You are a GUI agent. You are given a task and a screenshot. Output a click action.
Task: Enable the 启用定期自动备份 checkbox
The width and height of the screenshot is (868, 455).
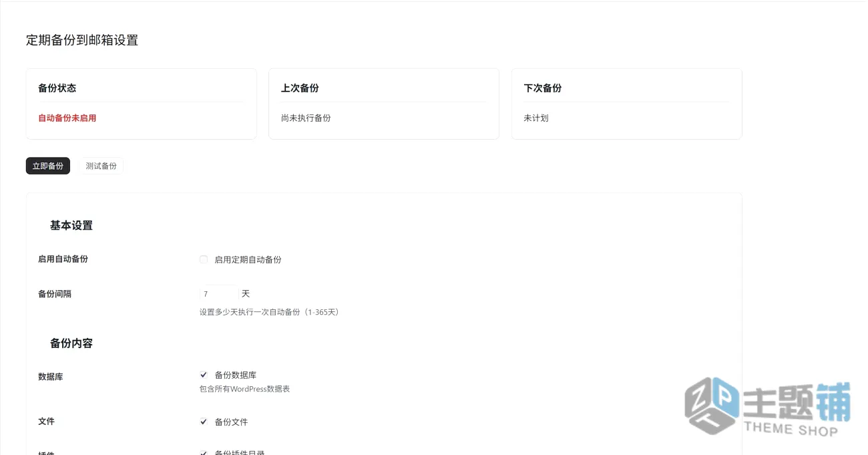(204, 259)
